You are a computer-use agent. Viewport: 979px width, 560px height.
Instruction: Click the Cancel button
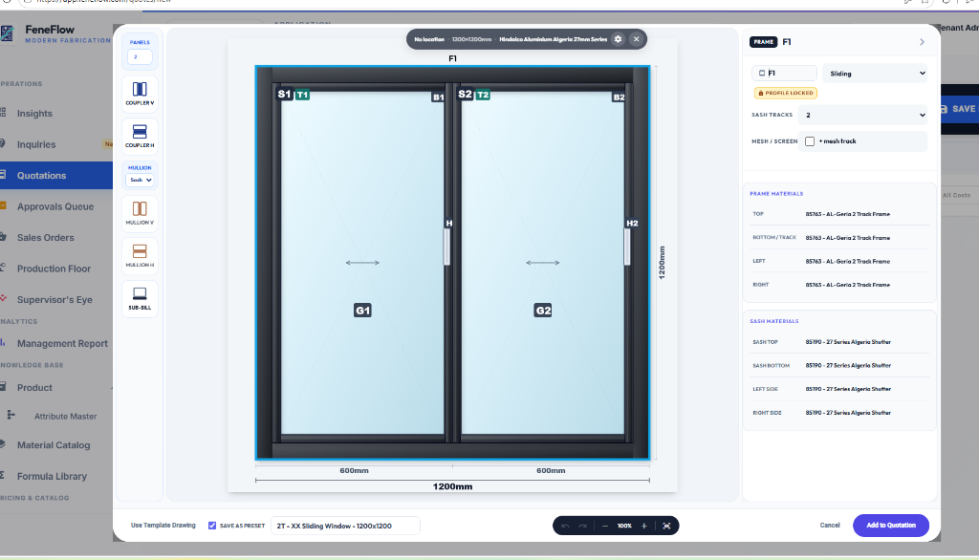tap(830, 525)
